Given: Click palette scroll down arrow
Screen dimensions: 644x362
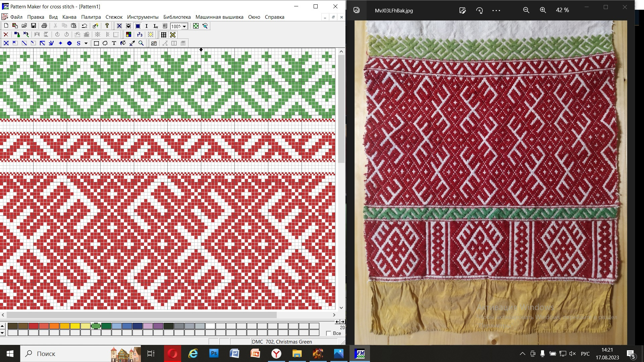Looking at the screenshot, I should click(x=2, y=333).
